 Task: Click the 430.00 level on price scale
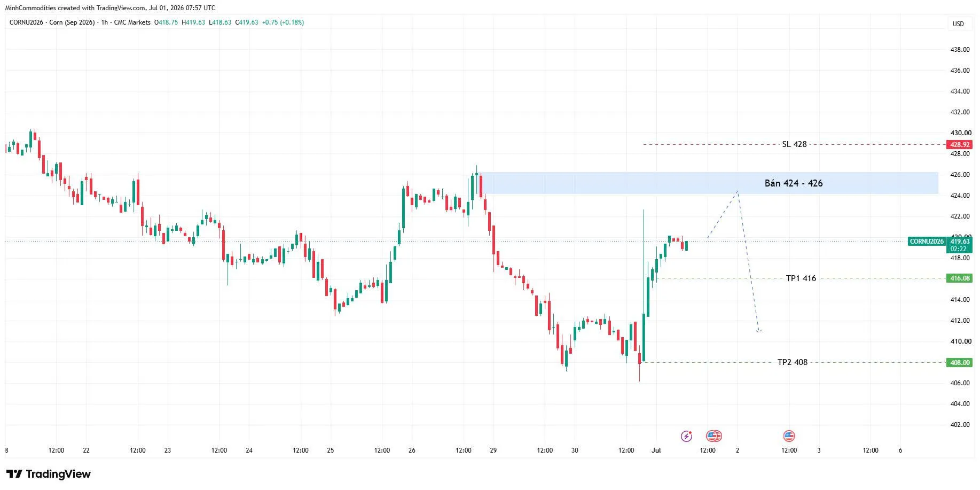coord(960,133)
